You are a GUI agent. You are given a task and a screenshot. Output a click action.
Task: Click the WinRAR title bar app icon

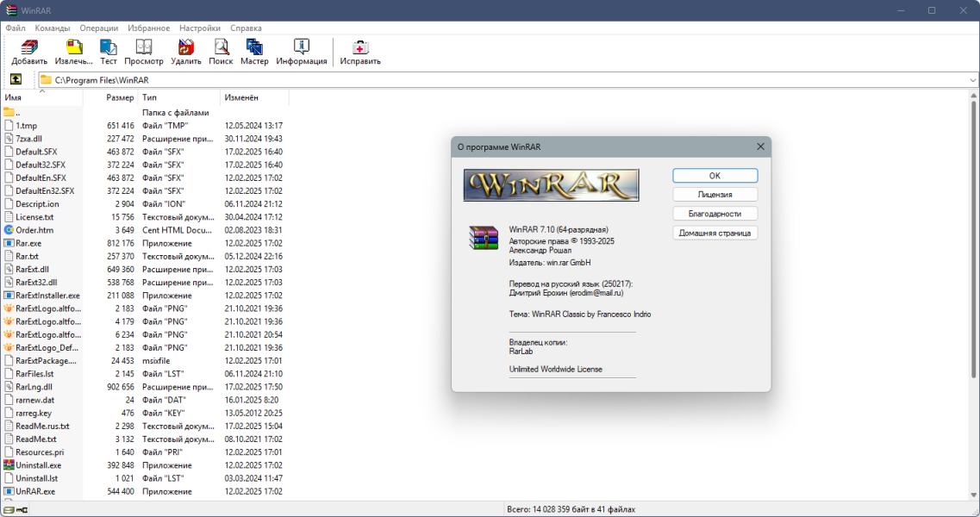(11, 10)
